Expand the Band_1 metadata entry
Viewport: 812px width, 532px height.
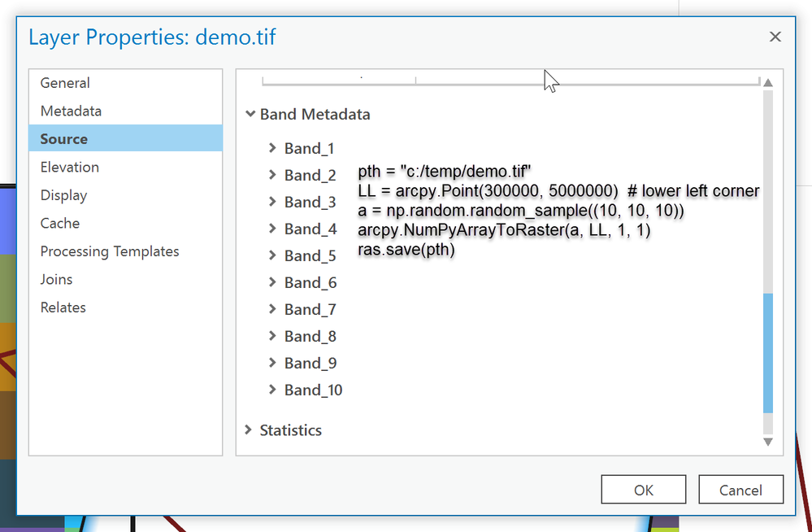tap(273, 148)
